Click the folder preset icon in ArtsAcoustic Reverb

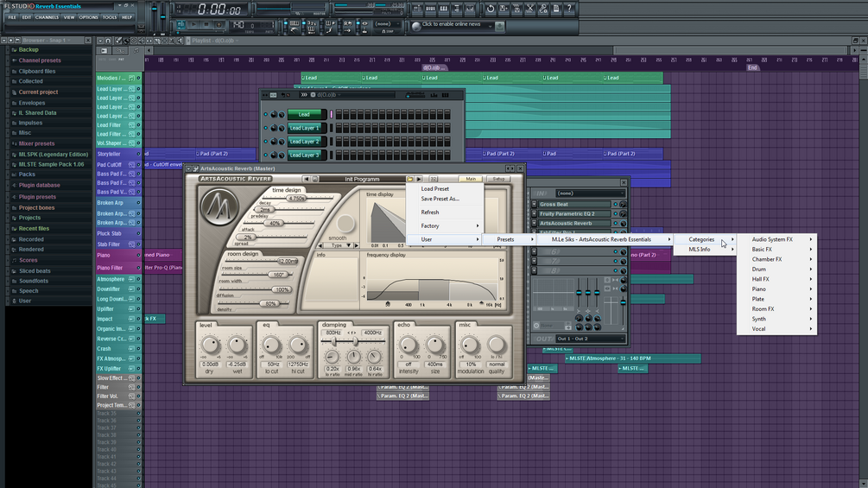click(x=410, y=180)
